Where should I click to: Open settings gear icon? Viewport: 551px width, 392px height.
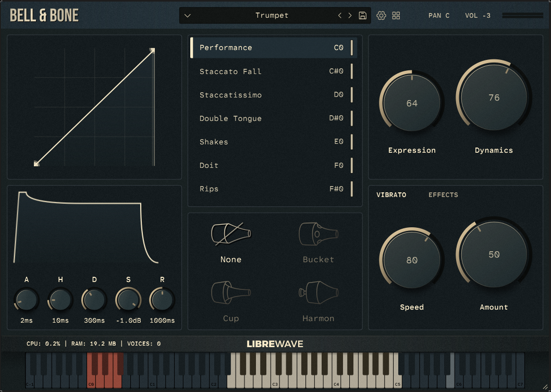pos(381,16)
